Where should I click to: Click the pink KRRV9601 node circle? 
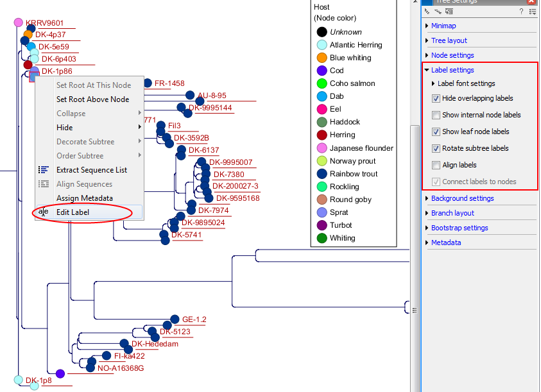(19, 23)
